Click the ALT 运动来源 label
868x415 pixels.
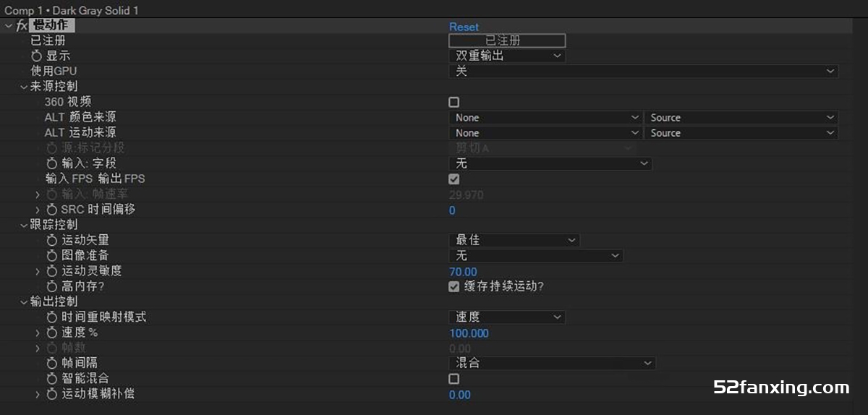(80, 132)
